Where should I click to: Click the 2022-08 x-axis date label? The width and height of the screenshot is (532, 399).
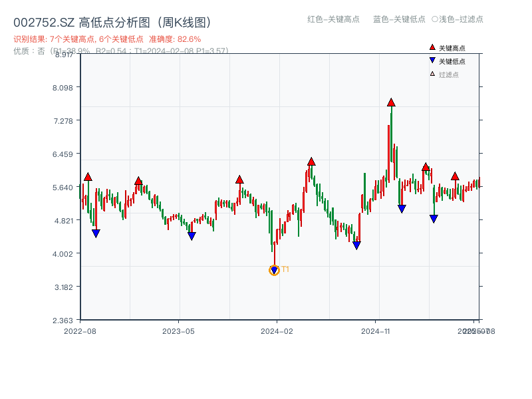click(80, 331)
